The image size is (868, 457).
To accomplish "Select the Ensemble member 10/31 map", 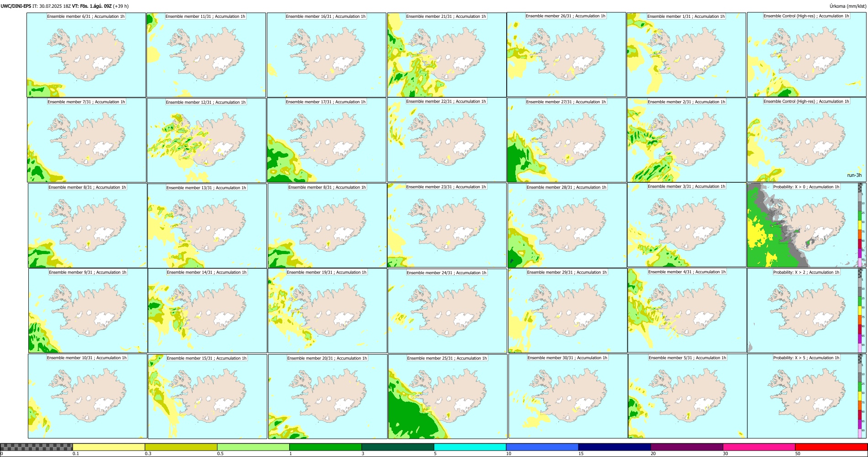I will 87,396.
